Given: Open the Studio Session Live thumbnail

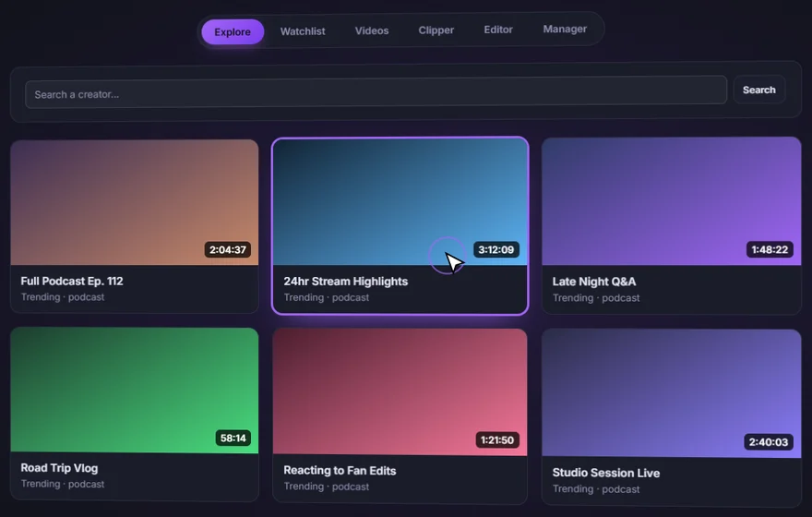Looking at the screenshot, I should coord(672,393).
